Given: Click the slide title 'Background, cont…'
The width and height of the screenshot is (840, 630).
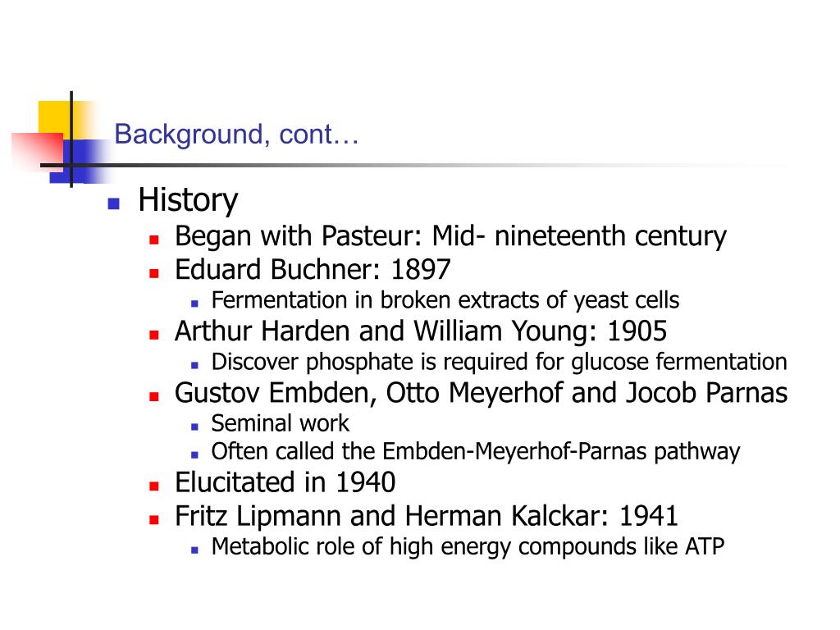Looking at the screenshot, I should point(236,134).
